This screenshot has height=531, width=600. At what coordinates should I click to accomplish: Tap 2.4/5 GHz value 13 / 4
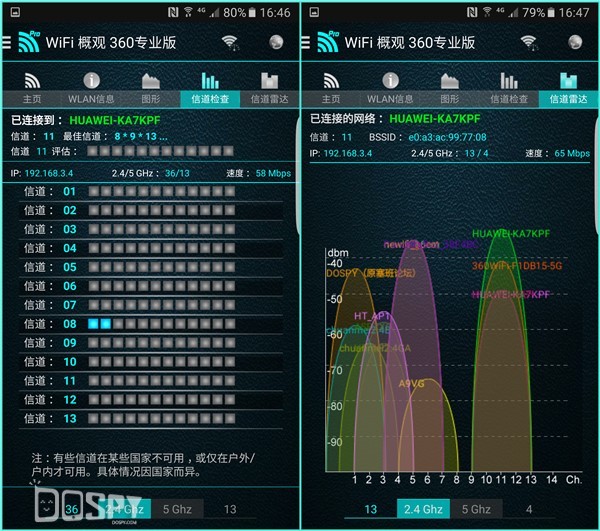(476, 153)
